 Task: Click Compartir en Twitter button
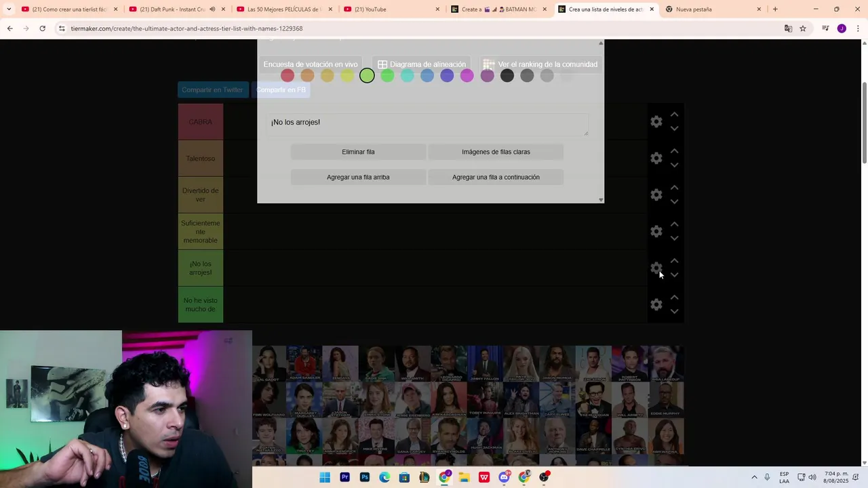pyautogui.click(x=212, y=89)
